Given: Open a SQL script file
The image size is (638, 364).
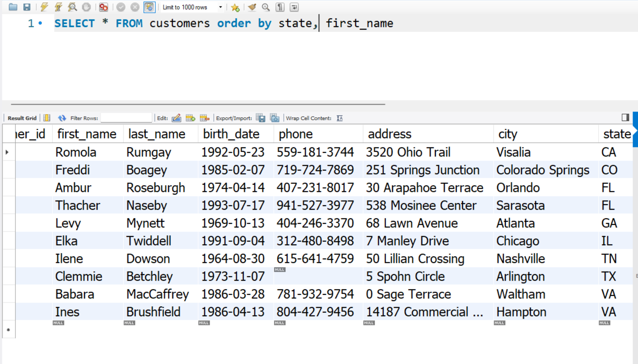Looking at the screenshot, I should click(13, 7).
